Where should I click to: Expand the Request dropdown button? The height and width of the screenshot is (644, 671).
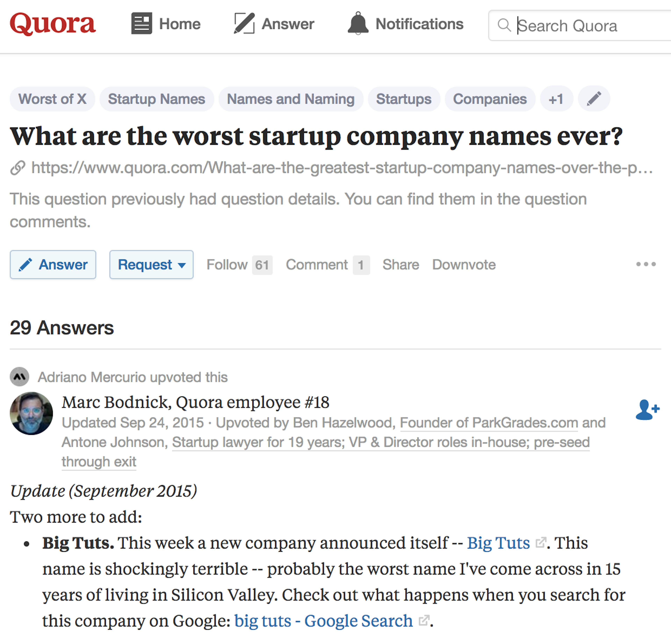(x=151, y=265)
